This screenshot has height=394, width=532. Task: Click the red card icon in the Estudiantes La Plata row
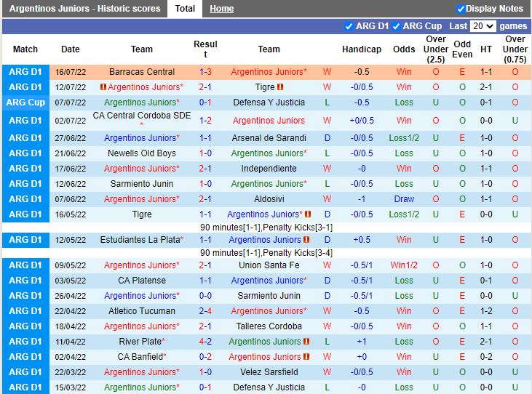tap(306, 239)
